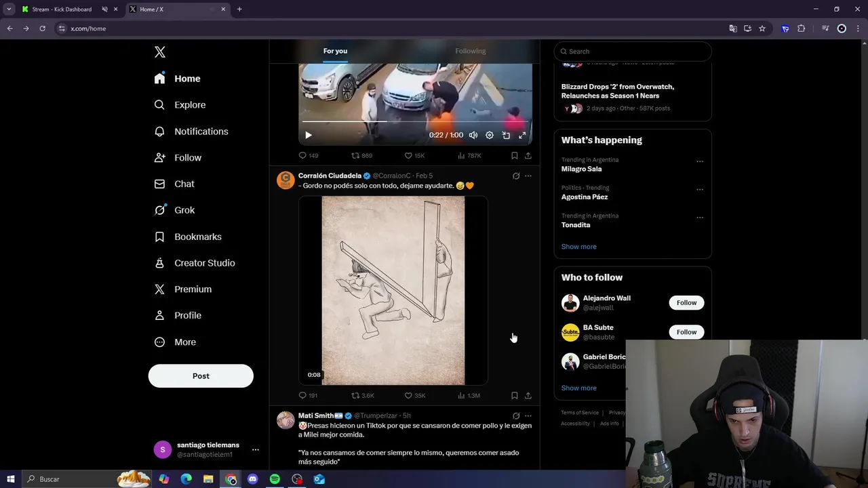Image resolution: width=868 pixels, height=488 pixels.
Task: Enter fullscreen on the street video
Action: pos(522,135)
